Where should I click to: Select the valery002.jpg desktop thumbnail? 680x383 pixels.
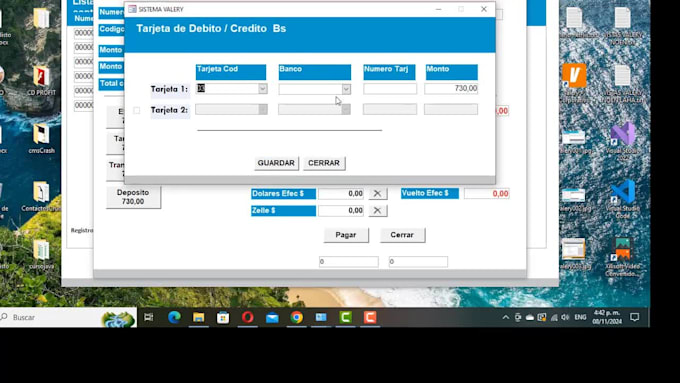[574, 200]
